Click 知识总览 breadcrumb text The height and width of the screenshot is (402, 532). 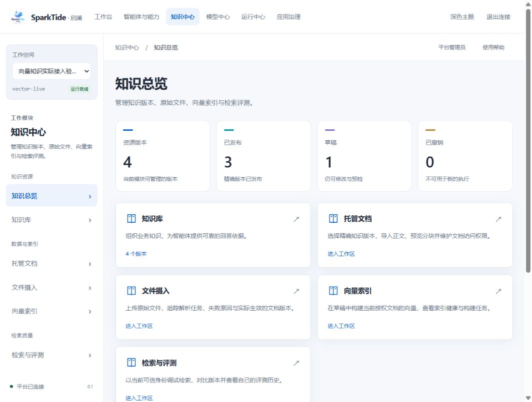[x=166, y=47]
